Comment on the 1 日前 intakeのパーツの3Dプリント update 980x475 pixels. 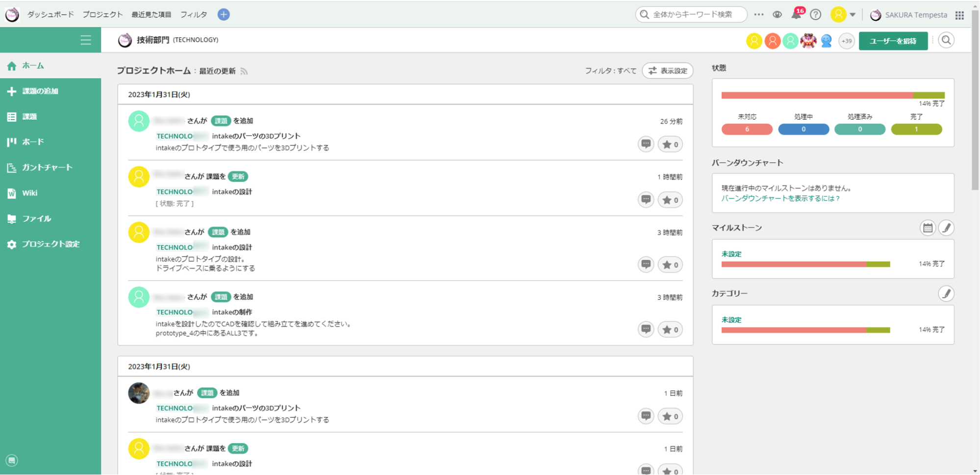pyautogui.click(x=646, y=416)
